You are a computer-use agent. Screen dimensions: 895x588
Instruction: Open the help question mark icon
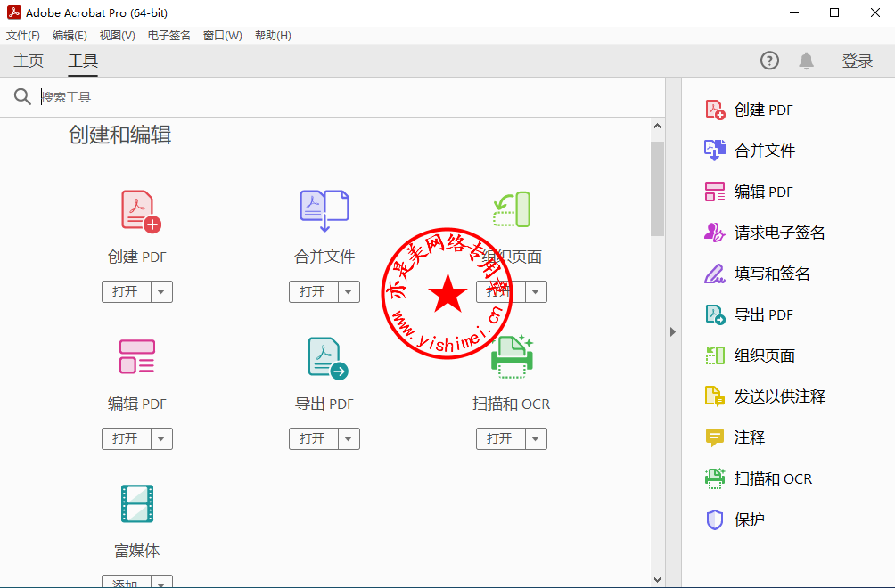point(769,61)
